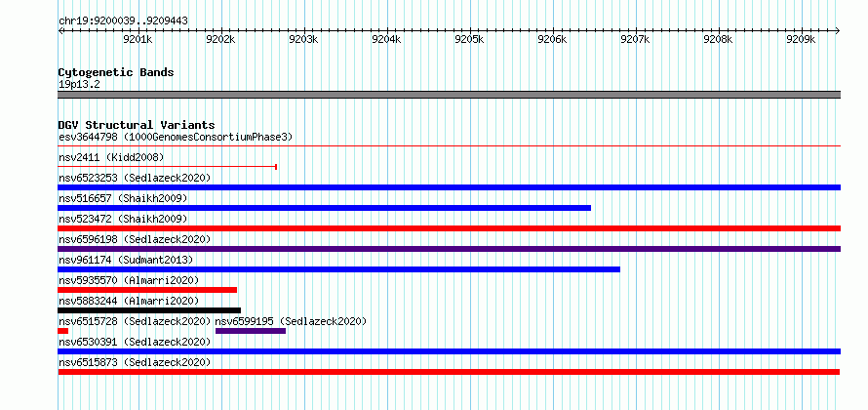Click the 9205k ruler position
The width and height of the screenshot is (868, 410).
[x=469, y=39]
